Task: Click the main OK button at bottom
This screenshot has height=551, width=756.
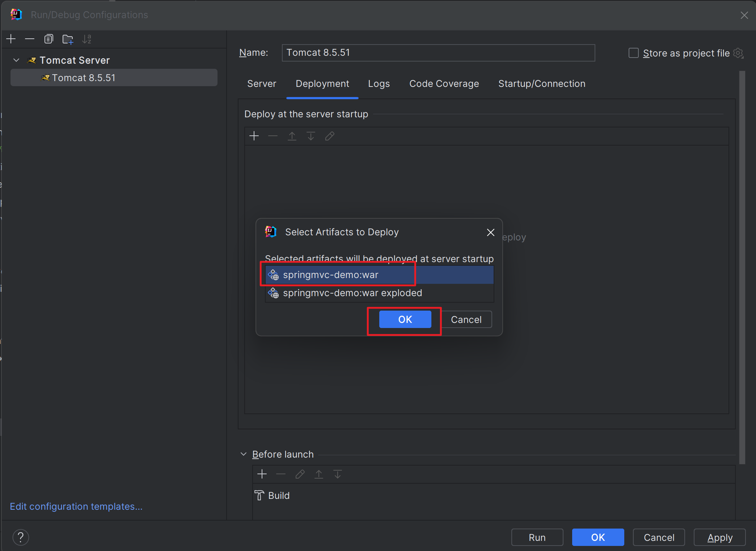Action: pyautogui.click(x=598, y=537)
